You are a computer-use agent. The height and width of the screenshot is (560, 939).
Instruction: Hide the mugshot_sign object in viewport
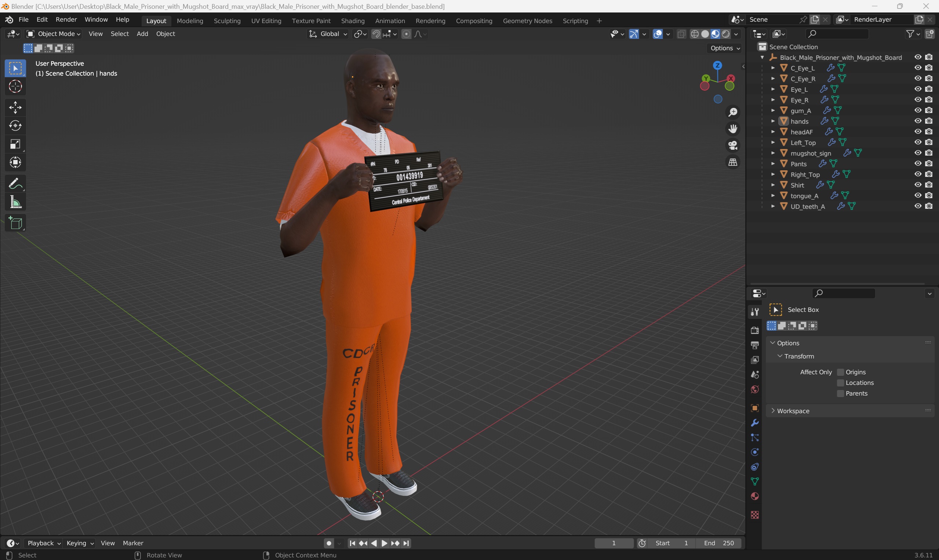coord(917,153)
